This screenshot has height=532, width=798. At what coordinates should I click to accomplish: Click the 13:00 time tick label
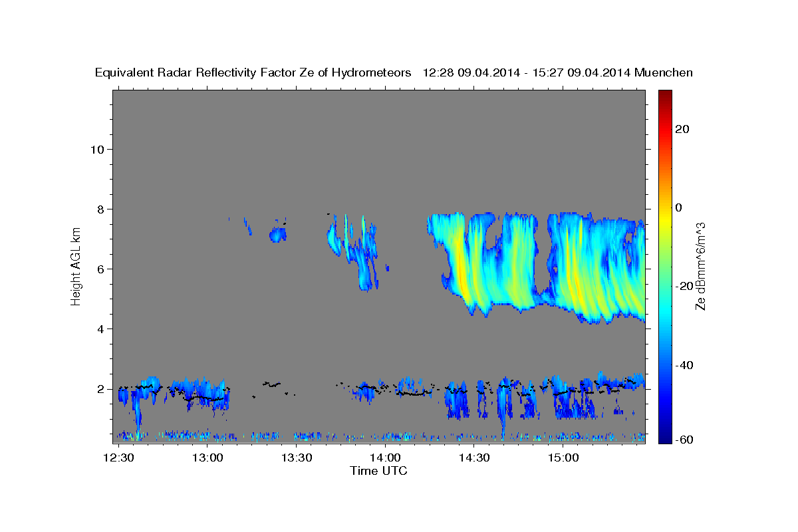pos(207,458)
